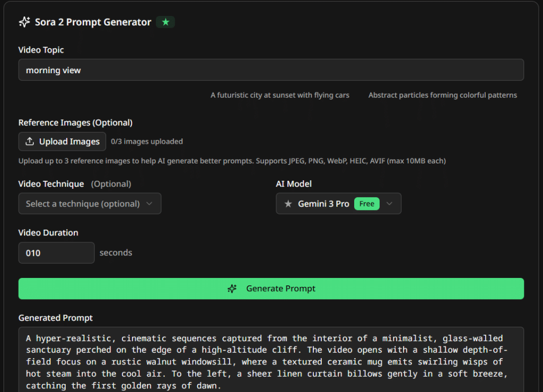Click the sparkle icon on the Generate Prompt button
Screen dimensions: 543x392
click(232, 289)
